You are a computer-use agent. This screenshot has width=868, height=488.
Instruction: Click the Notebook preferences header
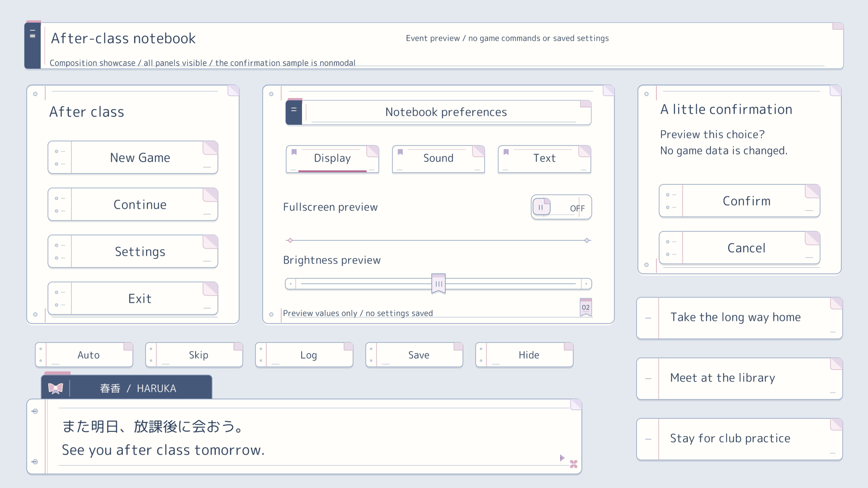pyautogui.click(x=439, y=112)
